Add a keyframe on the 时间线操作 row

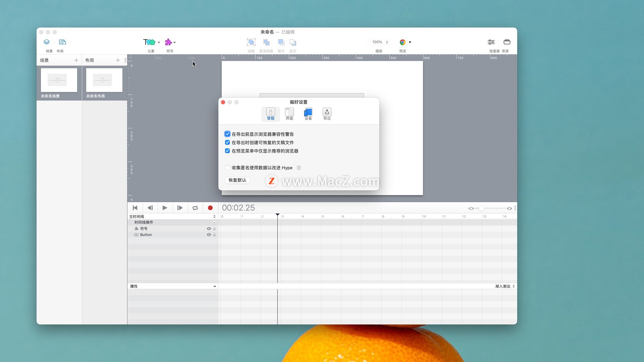(214, 223)
